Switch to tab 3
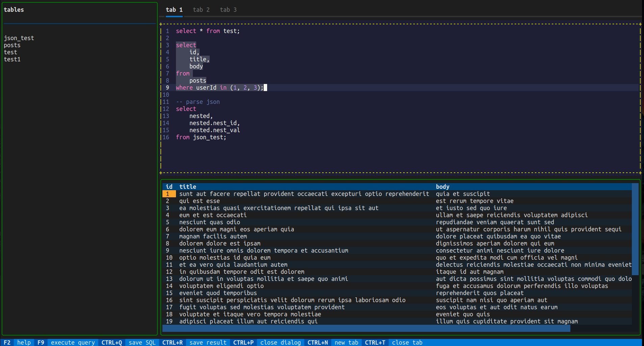Image resolution: width=644 pixels, height=346 pixels. pyautogui.click(x=228, y=10)
